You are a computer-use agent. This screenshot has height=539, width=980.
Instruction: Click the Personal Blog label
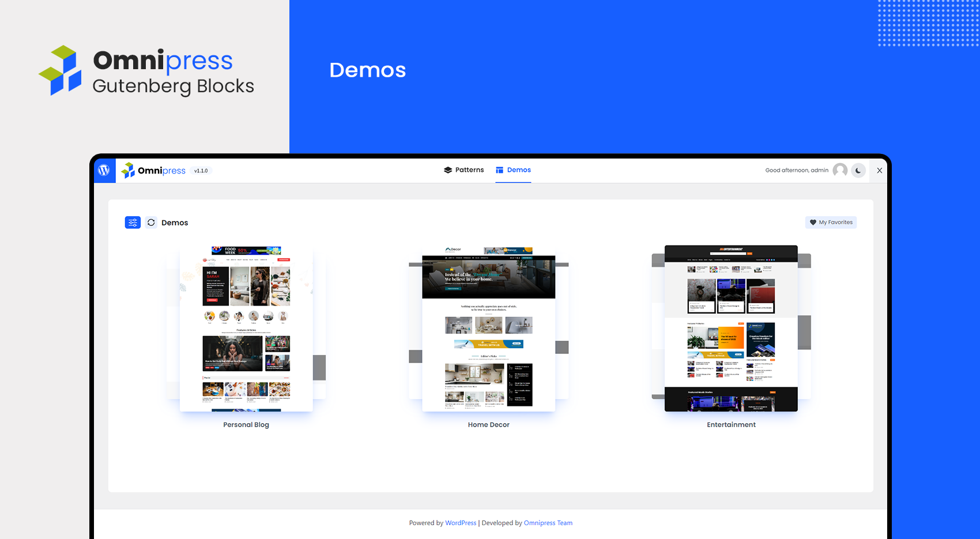point(246,425)
